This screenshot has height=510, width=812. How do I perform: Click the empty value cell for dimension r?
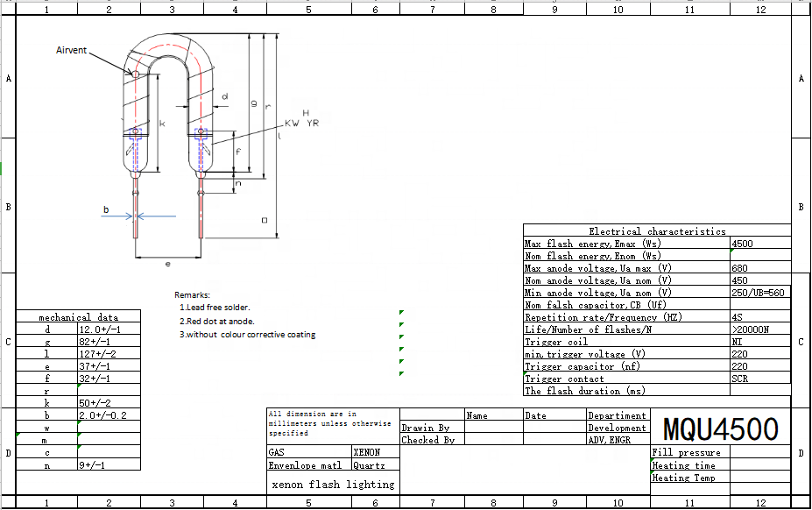pos(109,390)
